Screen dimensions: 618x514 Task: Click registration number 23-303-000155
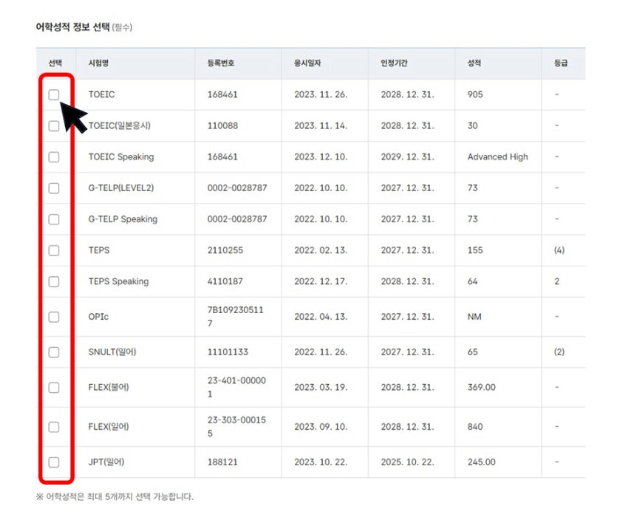[236, 426]
